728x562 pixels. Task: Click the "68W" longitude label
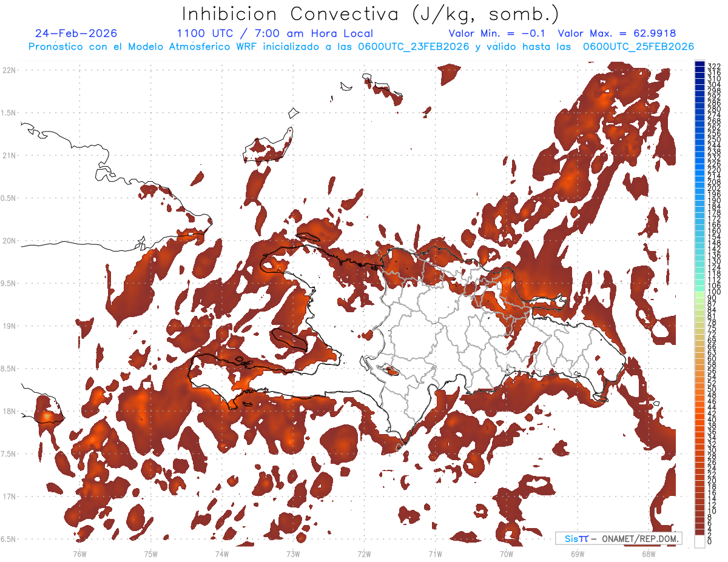pyautogui.click(x=648, y=554)
